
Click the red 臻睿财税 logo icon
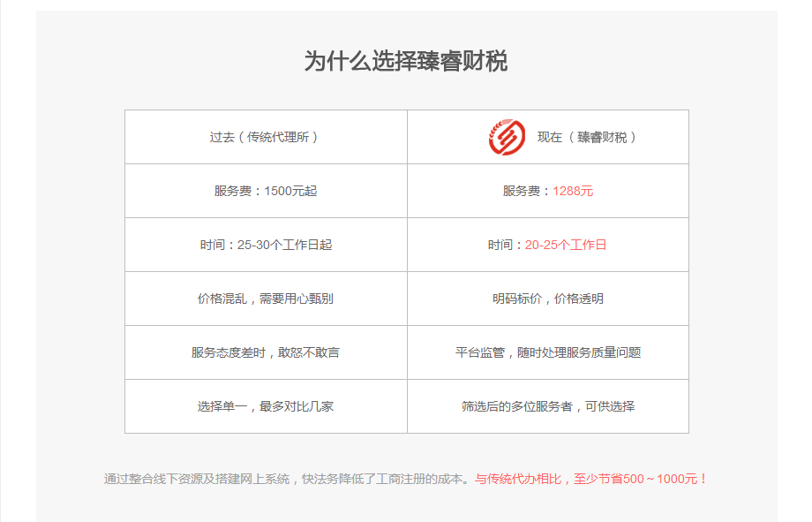point(507,138)
